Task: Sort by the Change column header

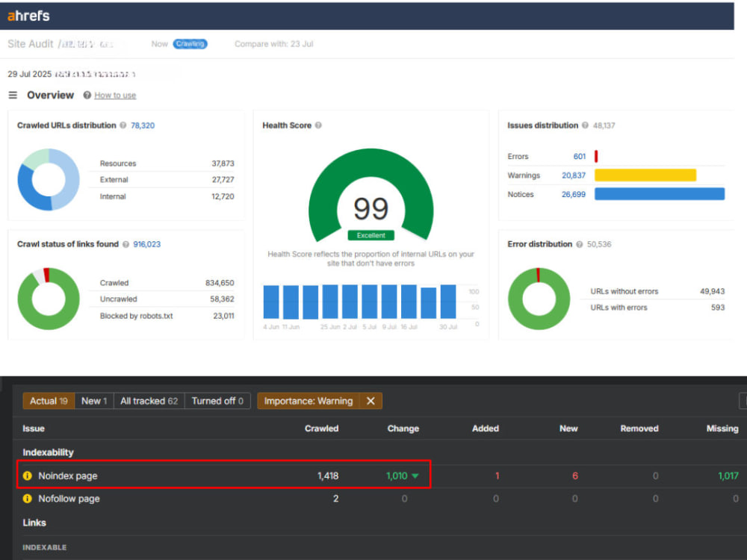Action: pos(403,428)
